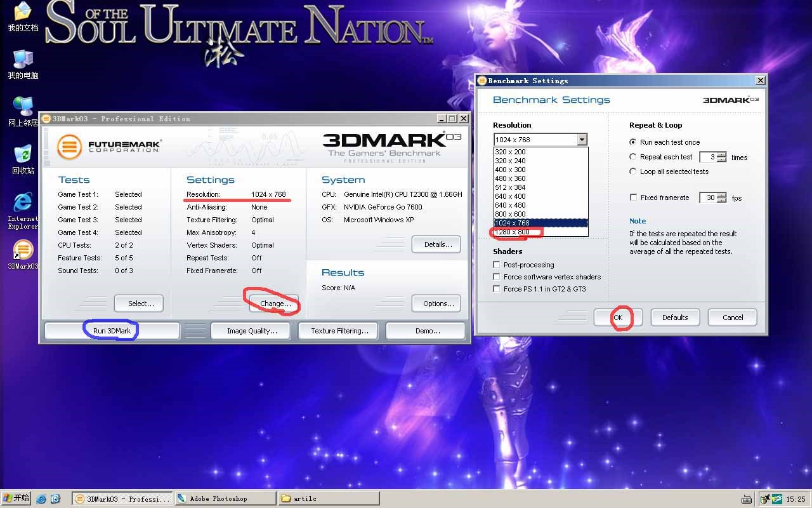The height and width of the screenshot is (508, 812).
Task: Click GFX text NVIDIA GeForce Go 7600
Action: [383, 207]
